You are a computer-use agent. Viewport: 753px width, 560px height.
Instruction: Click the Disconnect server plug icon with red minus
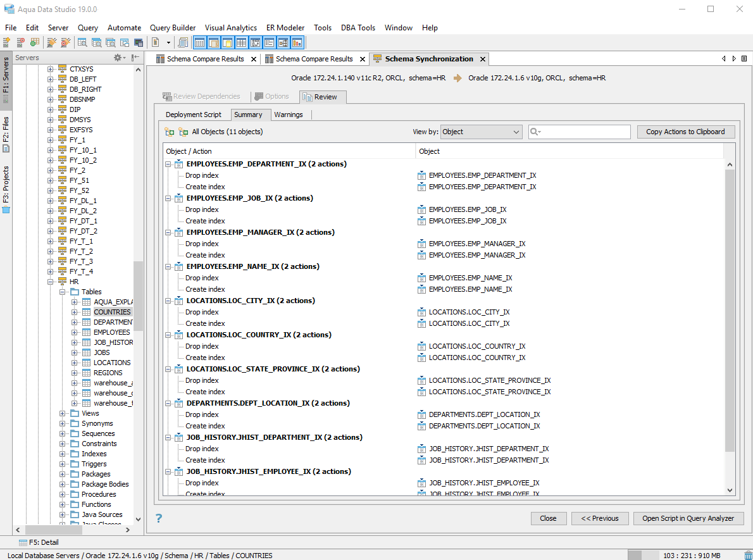click(x=65, y=43)
